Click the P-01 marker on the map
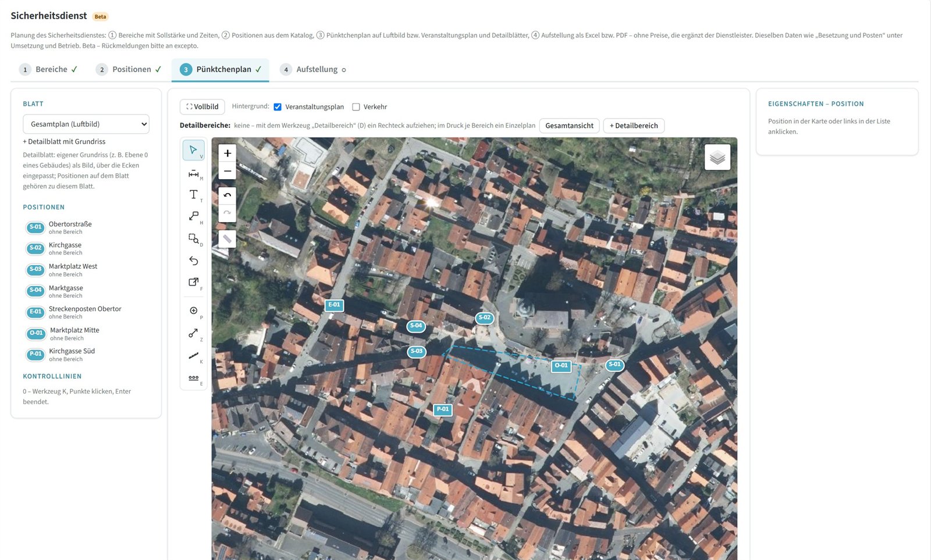The height and width of the screenshot is (560, 931). click(x=443, y=409)
